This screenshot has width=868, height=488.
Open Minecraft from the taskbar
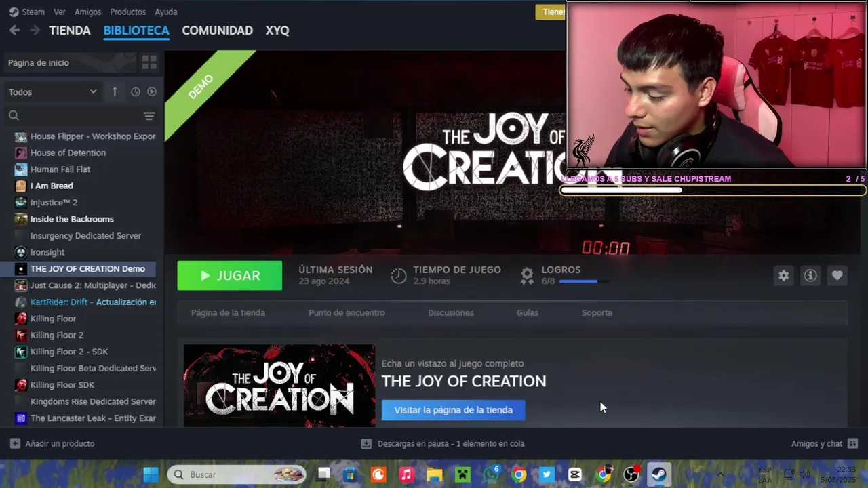[462, 474]
